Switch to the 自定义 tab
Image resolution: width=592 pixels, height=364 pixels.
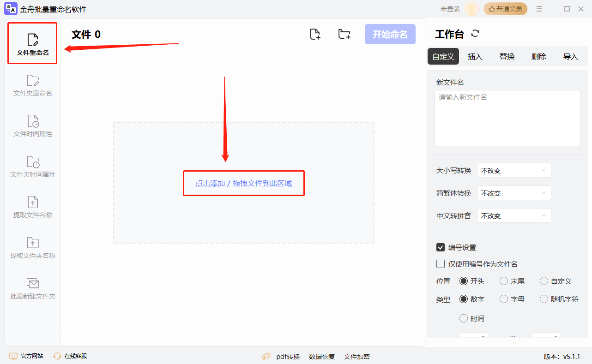tap(443, 56)
